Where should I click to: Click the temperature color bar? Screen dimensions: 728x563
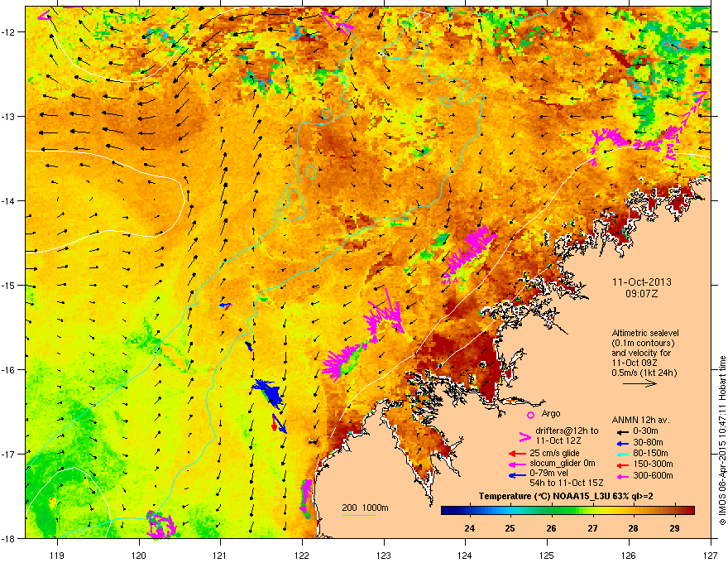(568, 511)
